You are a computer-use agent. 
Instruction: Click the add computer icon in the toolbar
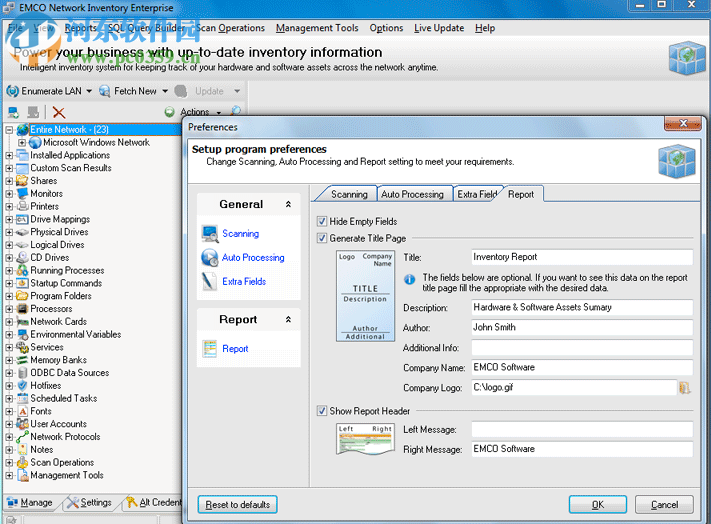[x=14, y=112]
